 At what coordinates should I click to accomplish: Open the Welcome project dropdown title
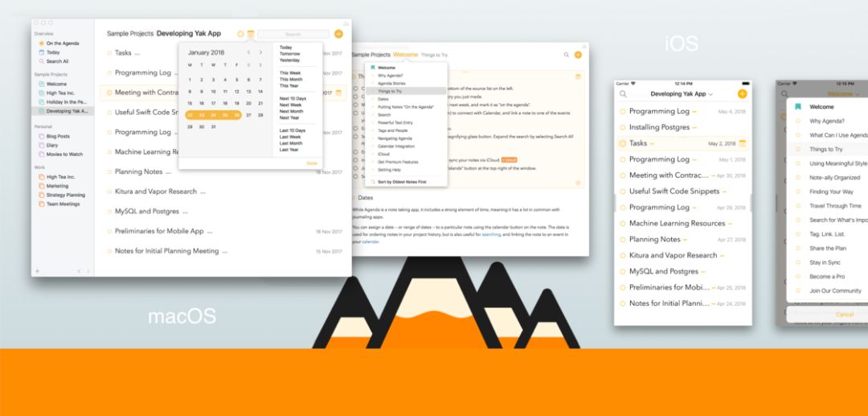coord(405,55)
